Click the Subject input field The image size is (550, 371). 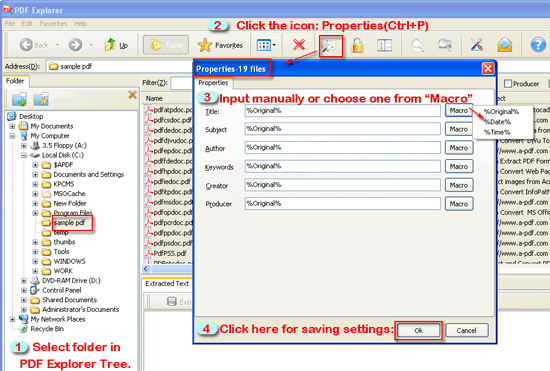tap(342, 129)
